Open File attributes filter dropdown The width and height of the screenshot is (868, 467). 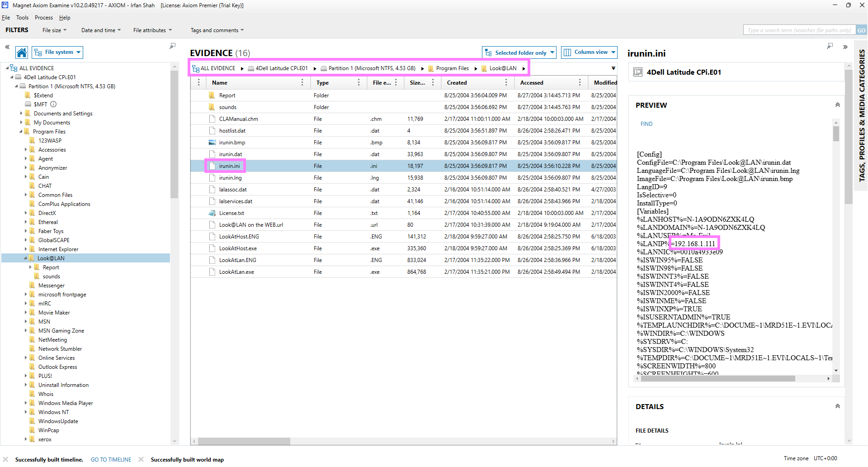click(152, 30)
